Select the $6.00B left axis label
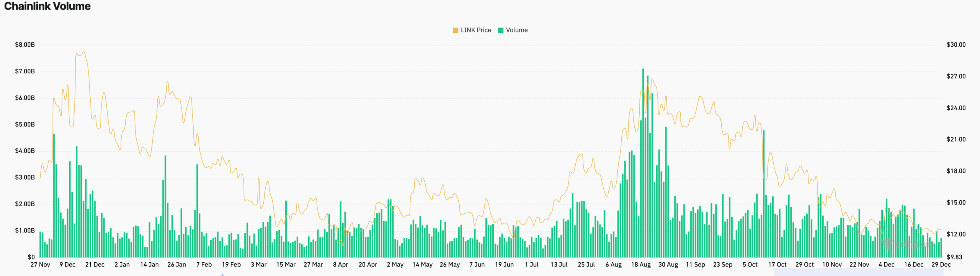980x276 pixels. [x=25, y=98]
